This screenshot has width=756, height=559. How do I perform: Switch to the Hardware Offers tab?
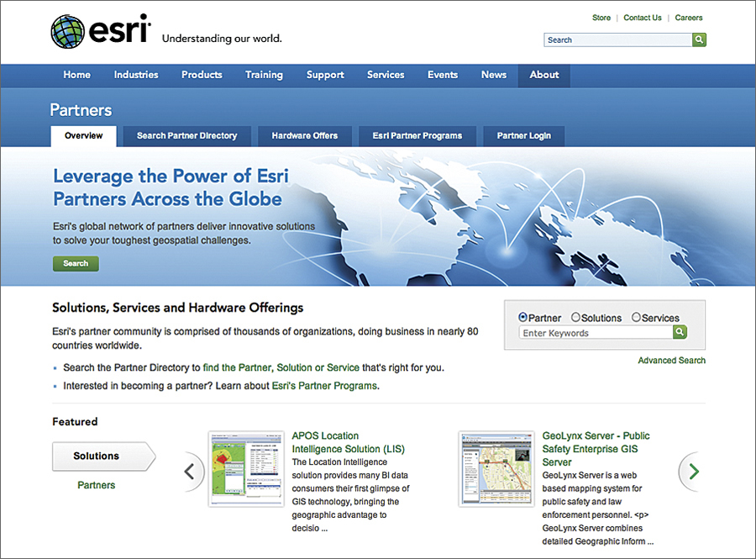coord(305,136)
